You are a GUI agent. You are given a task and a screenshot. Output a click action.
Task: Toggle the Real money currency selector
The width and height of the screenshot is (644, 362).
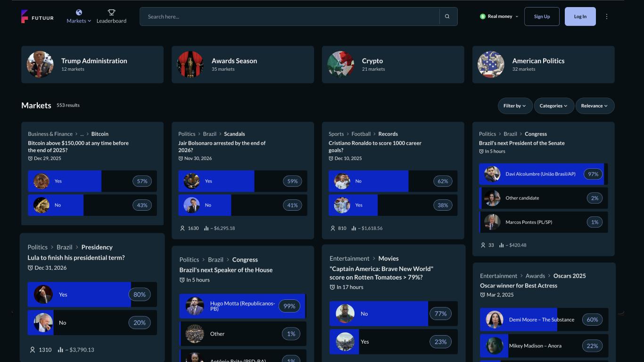click(499, 16)
